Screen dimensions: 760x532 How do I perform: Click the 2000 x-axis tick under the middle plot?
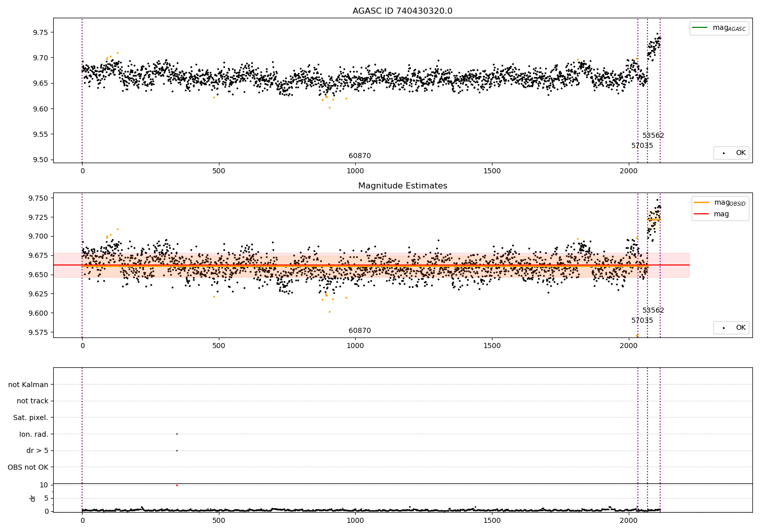629,346
